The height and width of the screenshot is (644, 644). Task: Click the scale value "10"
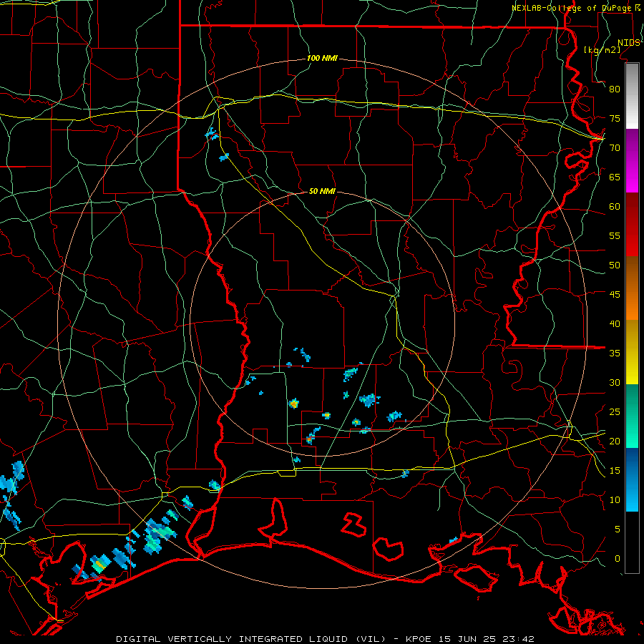tap(615, 500)
